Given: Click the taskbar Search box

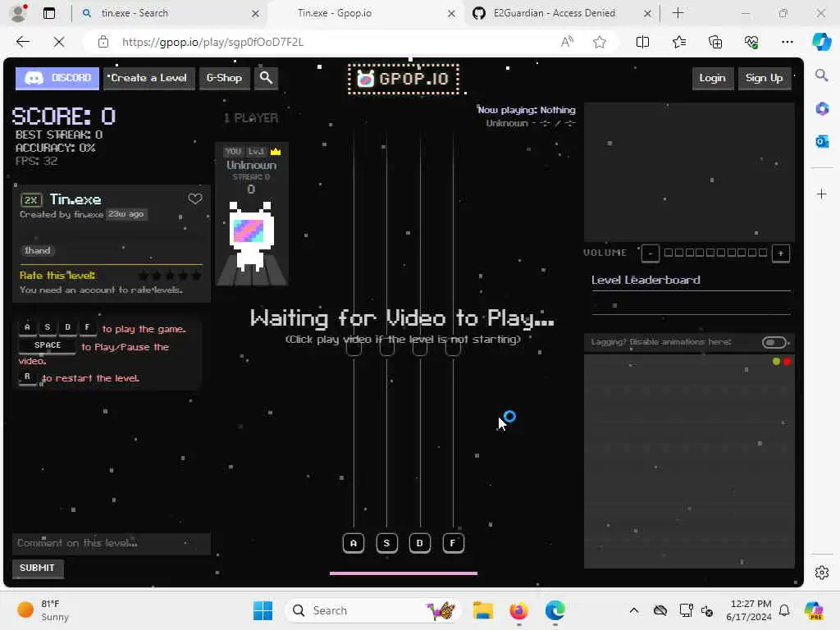Looking at the screenshot, I should 373,610.
